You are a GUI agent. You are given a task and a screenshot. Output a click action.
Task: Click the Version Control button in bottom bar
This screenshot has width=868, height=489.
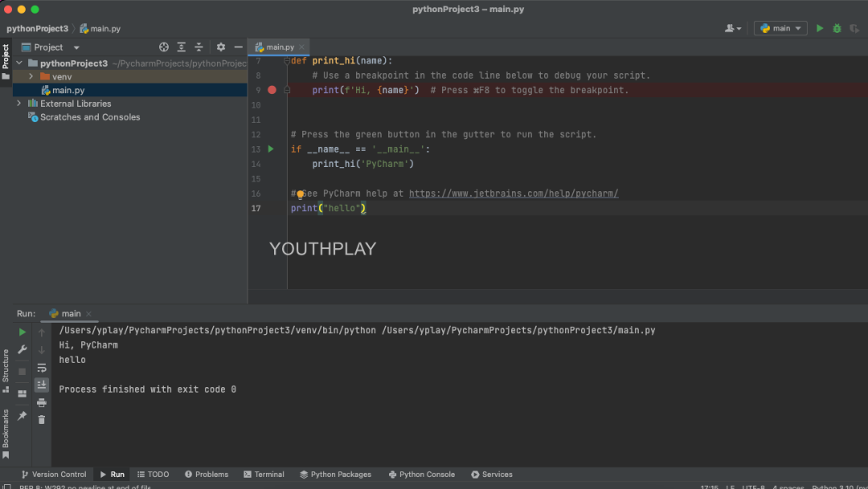click(x=53, y=475)
